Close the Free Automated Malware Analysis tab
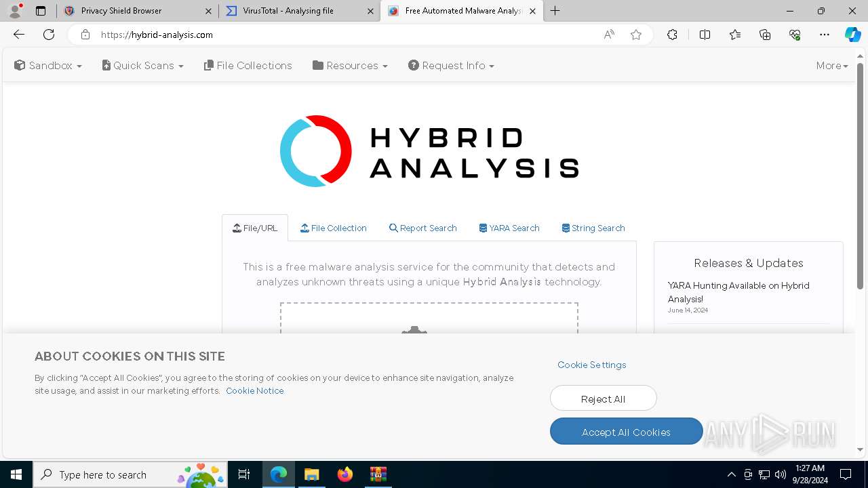 (x=532, y=11)
